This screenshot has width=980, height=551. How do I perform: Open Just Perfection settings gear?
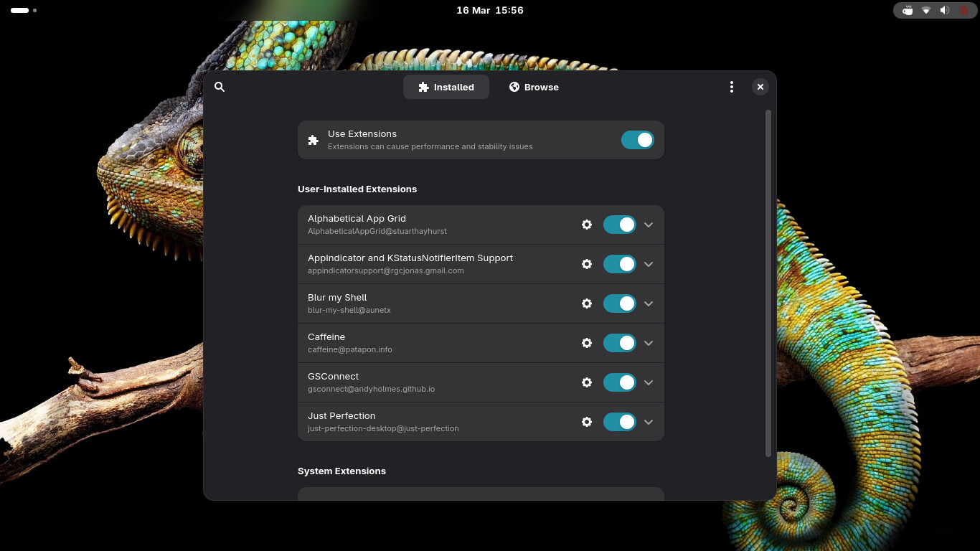coord(587,422)
